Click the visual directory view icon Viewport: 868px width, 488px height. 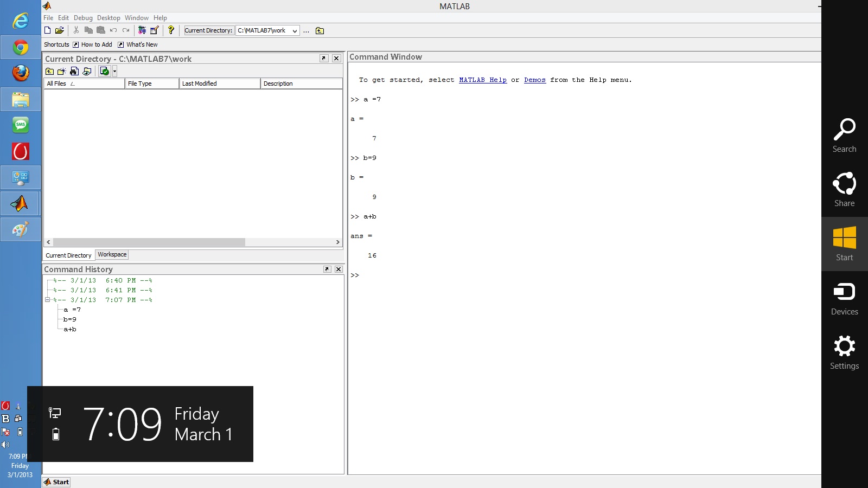click(x=87, y=71)
